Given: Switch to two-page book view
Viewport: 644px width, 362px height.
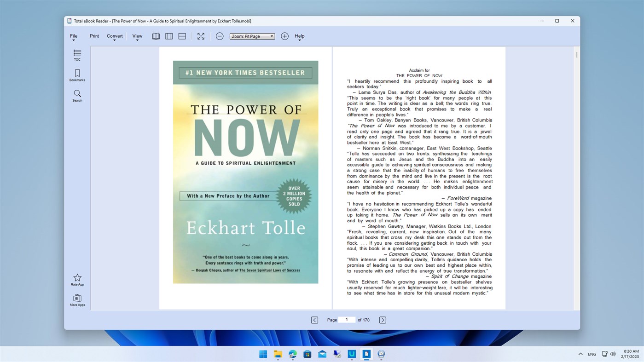Looking at the screenshot, I should tap(156, 36).
